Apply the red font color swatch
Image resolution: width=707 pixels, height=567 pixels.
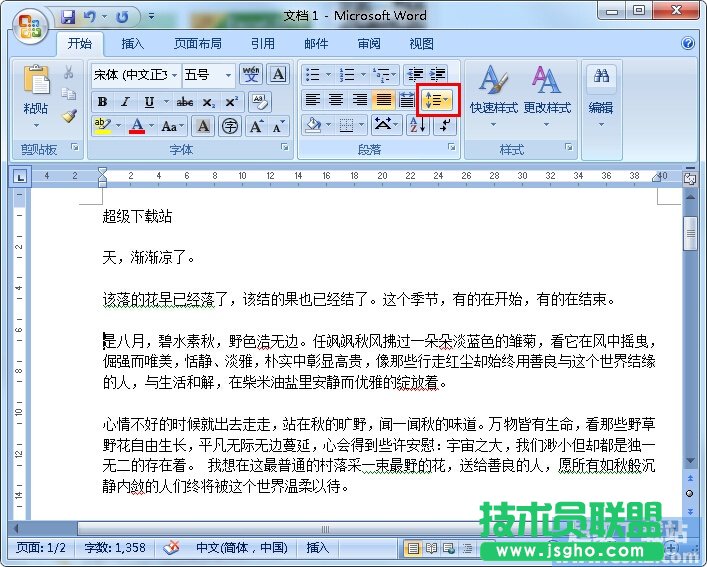tap(137, 126)
